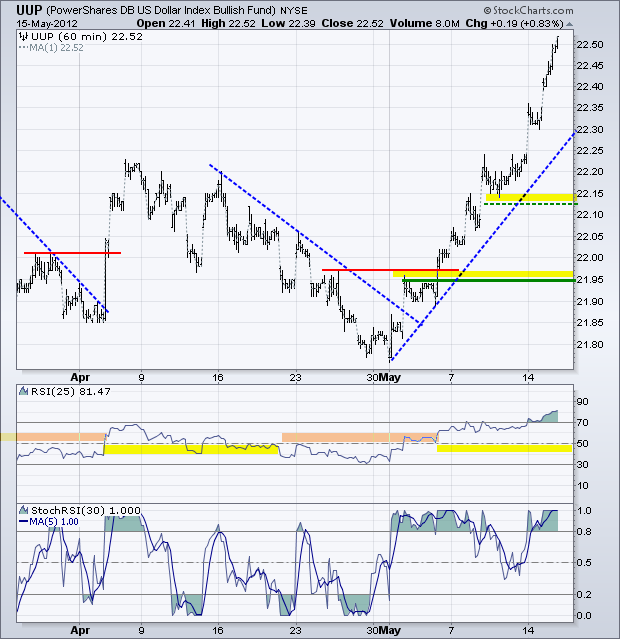Click the dotted line icon before MA(1)
The height and width of the screenshot is (639, 620).
24,48
